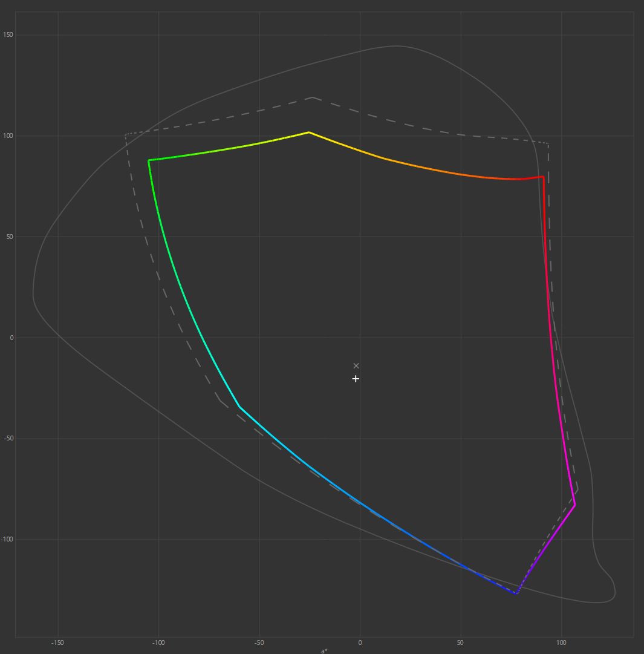The height and width of the screenshot is (654, 644).
Task: Click the a* axis label at the bottom
Action: point(325,651)
